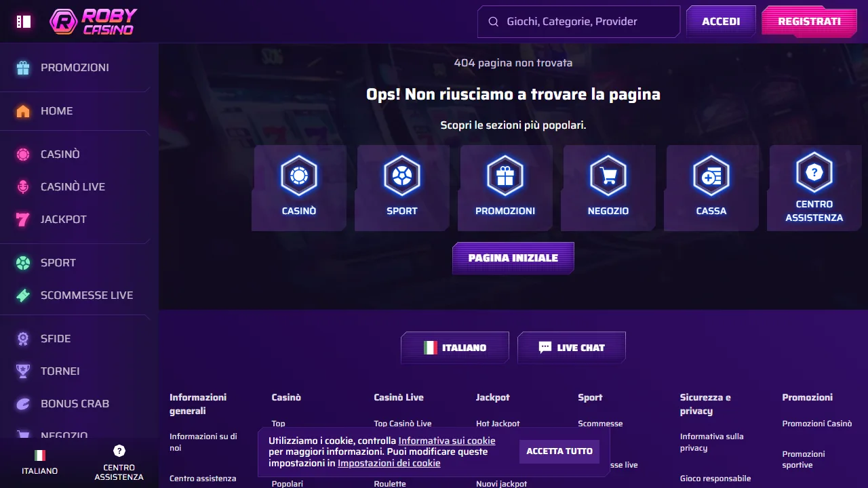
Task: Click the Registrati sign-up button
Action: [x=809, y=22]
